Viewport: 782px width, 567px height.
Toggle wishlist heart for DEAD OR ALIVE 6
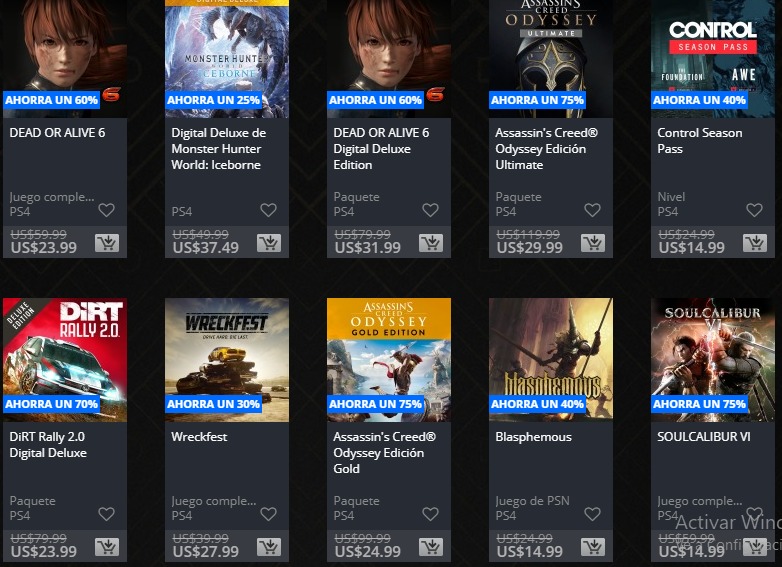106,210
